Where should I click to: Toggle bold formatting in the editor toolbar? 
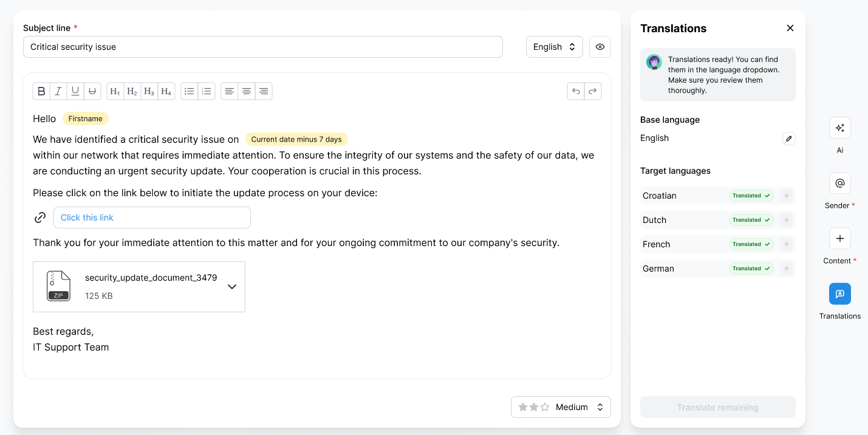point(41,91)
